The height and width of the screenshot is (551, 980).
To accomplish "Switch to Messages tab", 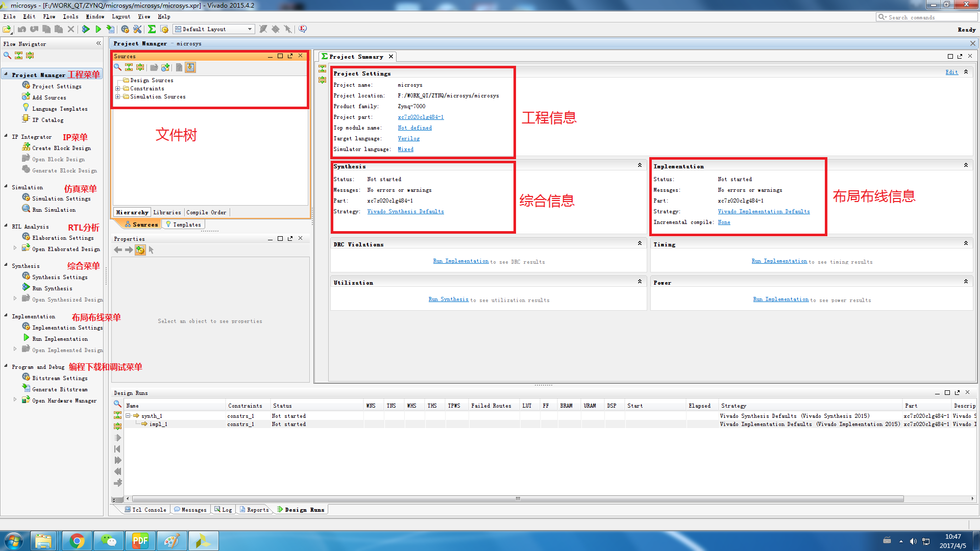I will pyautogui.click(x=190, y=510).
